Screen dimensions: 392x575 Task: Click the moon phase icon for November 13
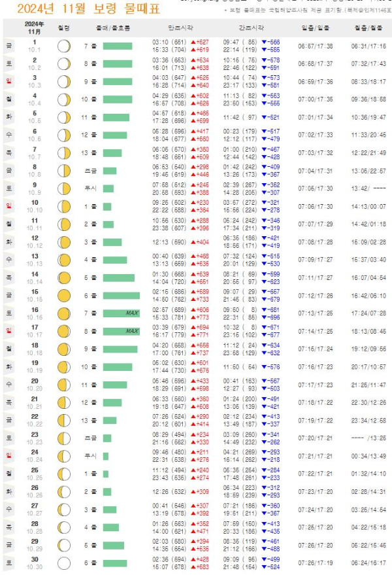(64, 260)
